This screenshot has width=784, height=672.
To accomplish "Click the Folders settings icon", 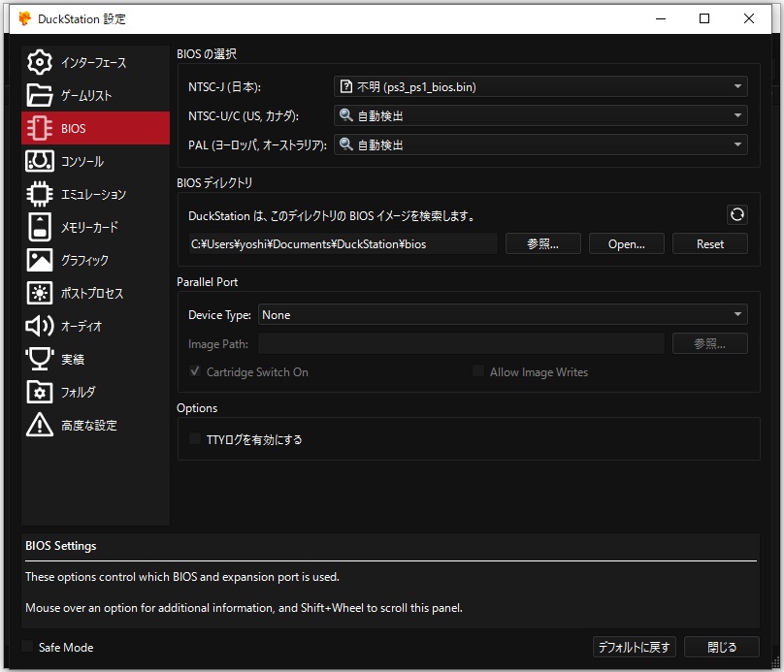I will (40, 392).
